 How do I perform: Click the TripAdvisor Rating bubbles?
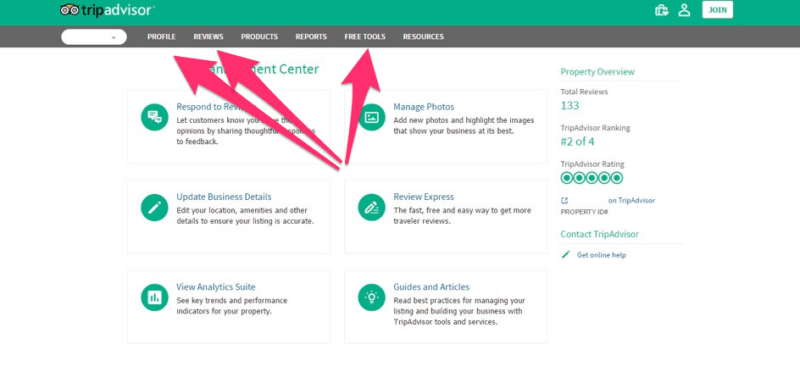click(592, 178)
